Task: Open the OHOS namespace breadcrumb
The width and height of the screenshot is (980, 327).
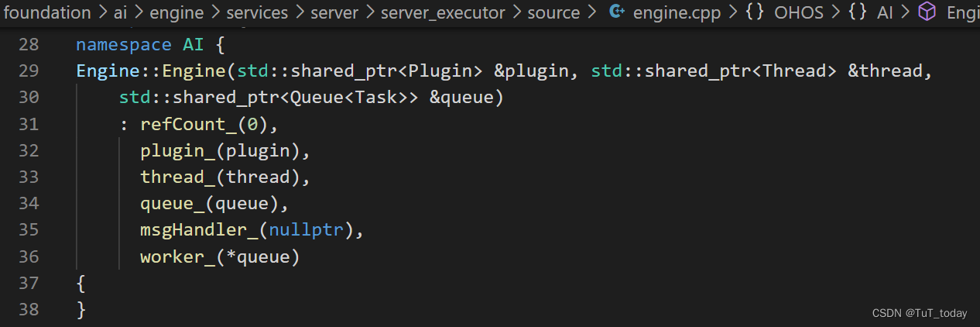Action: [797, 12]
